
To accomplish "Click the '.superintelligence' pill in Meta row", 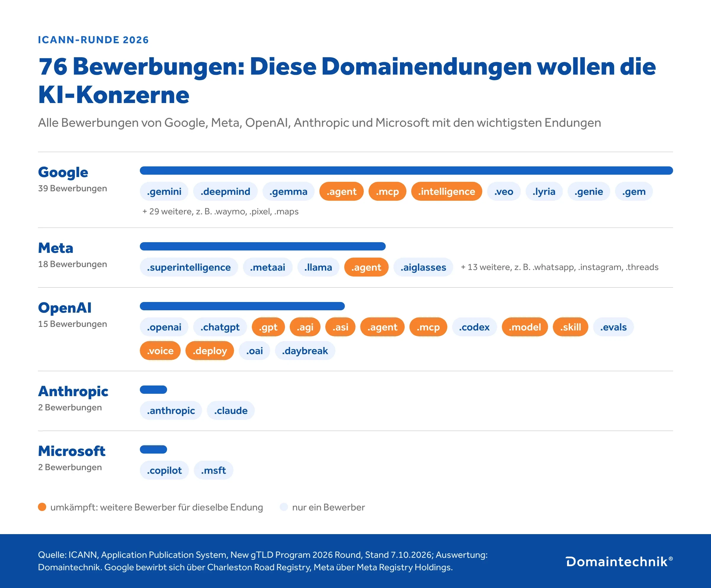I will [x=189, y=267].
